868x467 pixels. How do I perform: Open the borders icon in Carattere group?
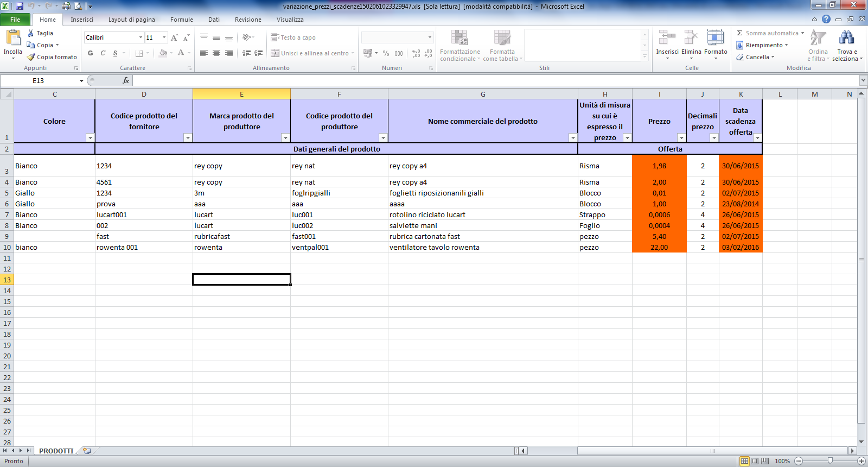pos(139,53)
